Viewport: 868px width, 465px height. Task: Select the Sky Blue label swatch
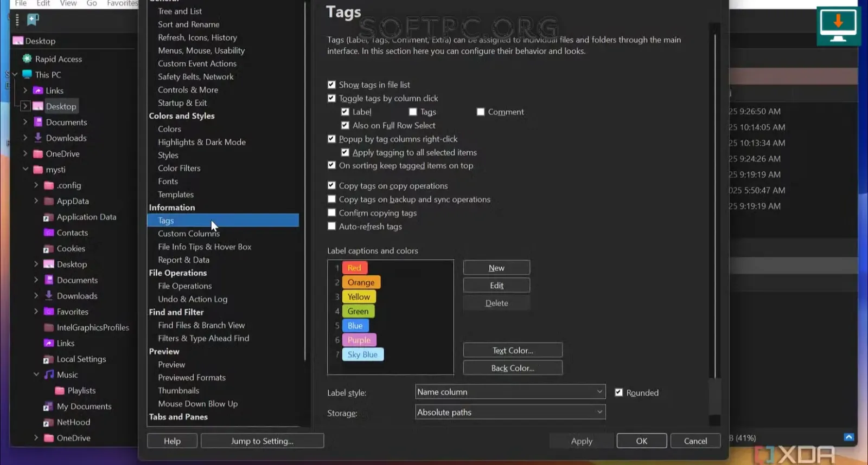click(362, 354)
